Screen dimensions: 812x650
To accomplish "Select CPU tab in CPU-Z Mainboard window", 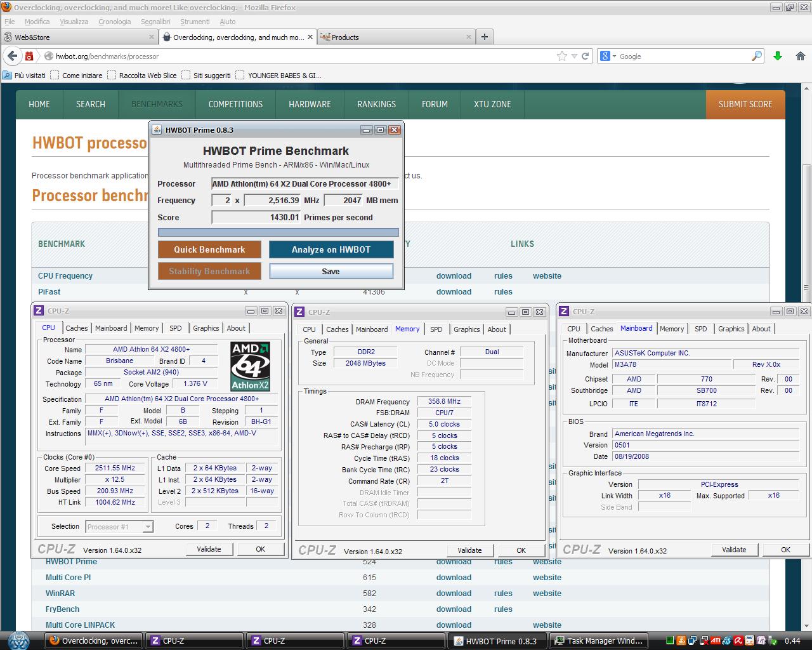I will (x=573, y=329).
